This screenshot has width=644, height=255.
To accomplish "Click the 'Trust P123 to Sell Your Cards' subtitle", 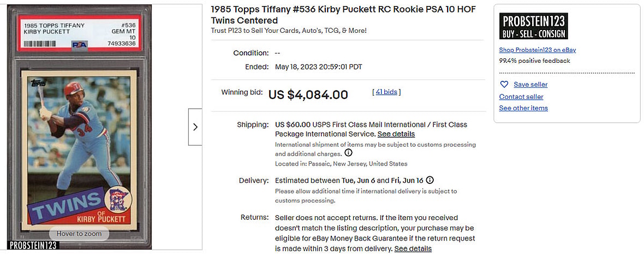I will pyautogui.click(x=289, y=31).
